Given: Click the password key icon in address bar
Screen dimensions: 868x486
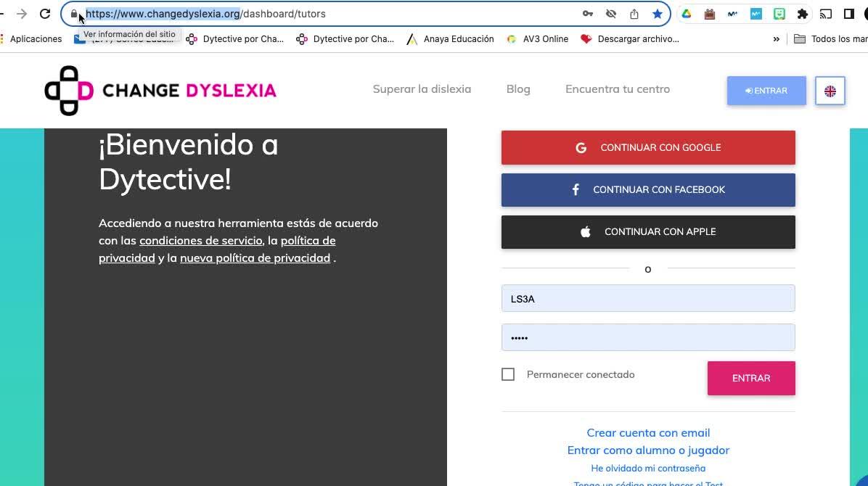Looking at the screenshot, I should 588,14.
